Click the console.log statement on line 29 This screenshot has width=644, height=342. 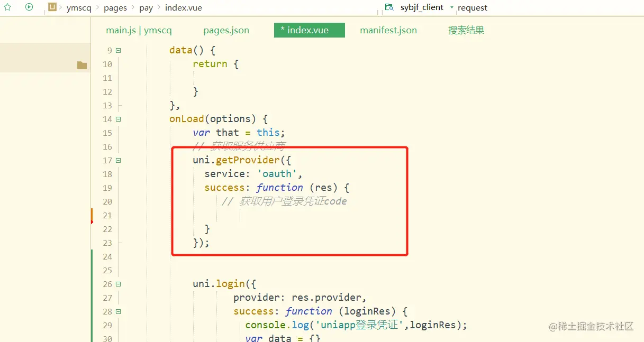coord(356,325)
